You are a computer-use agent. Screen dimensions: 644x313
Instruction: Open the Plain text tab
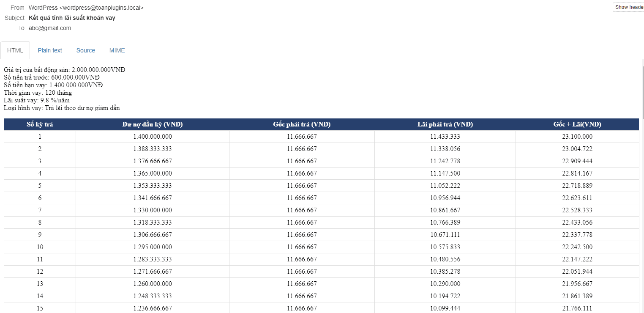click(50, 50)
